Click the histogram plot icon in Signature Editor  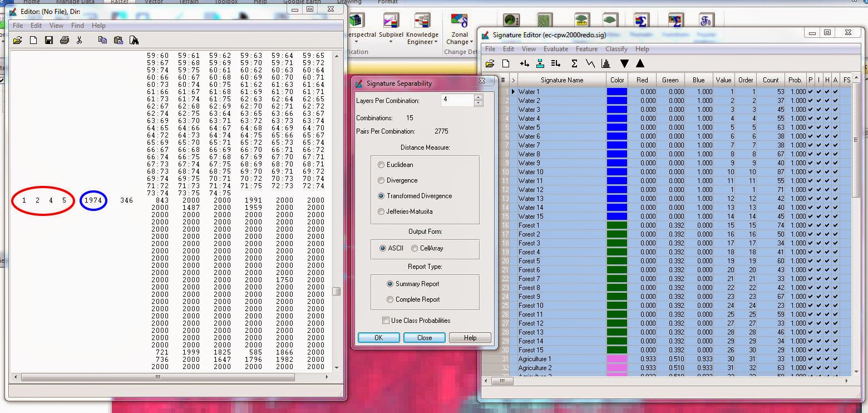[605, 63]
